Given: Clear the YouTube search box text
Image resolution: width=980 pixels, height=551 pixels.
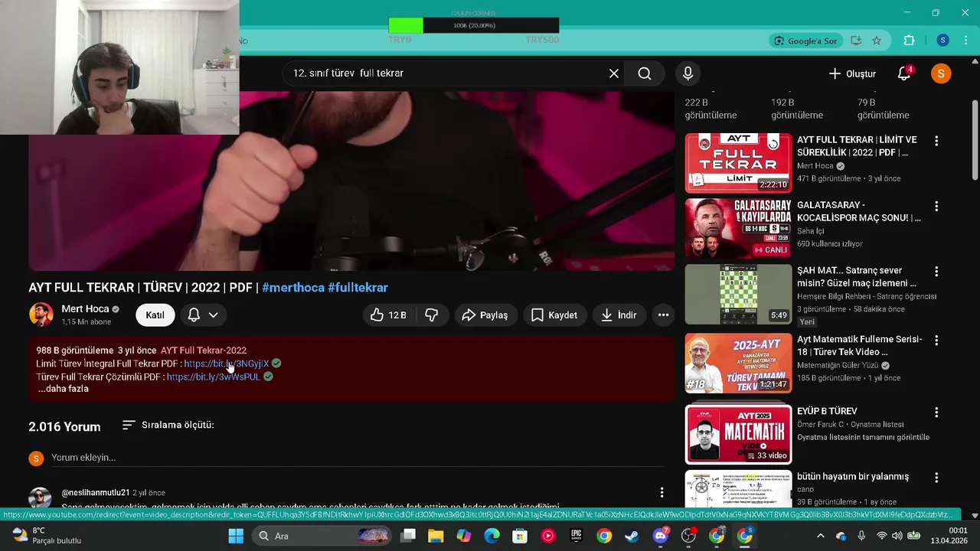Looking at the screenshot, I should 613,73.
